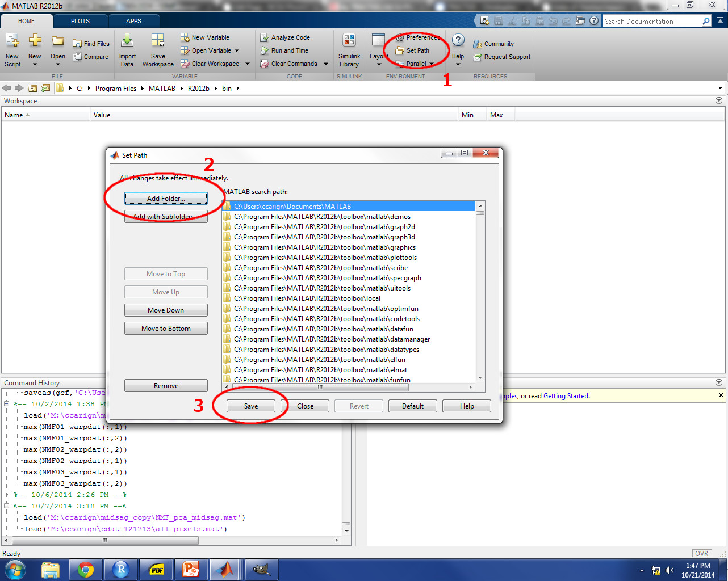Click the Default button
The height and width of the screenshot is (581, 728).
413,406
